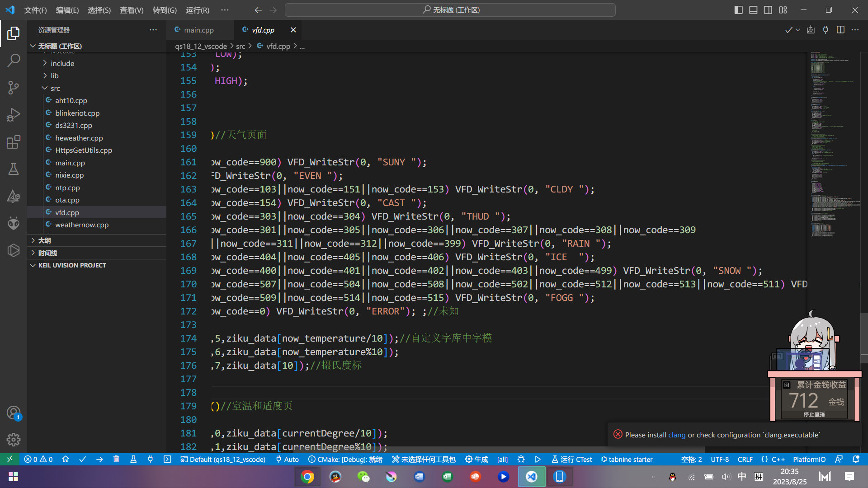Click the remote window status icon
This screenshot has height=488, width=868.
(x=9, y=459)
